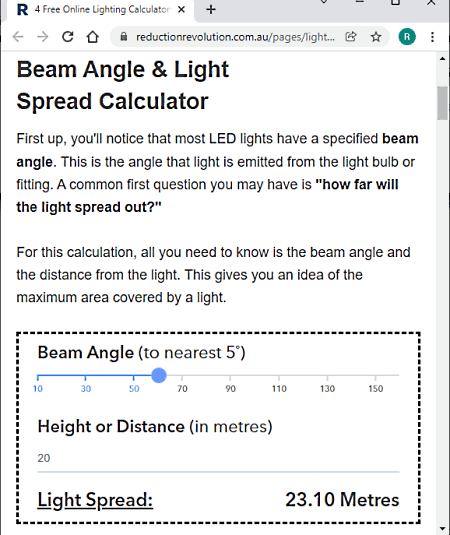The image size is (450, 535).
Task: Open the Chrome three-dot menu
Action: click(432, 37)
